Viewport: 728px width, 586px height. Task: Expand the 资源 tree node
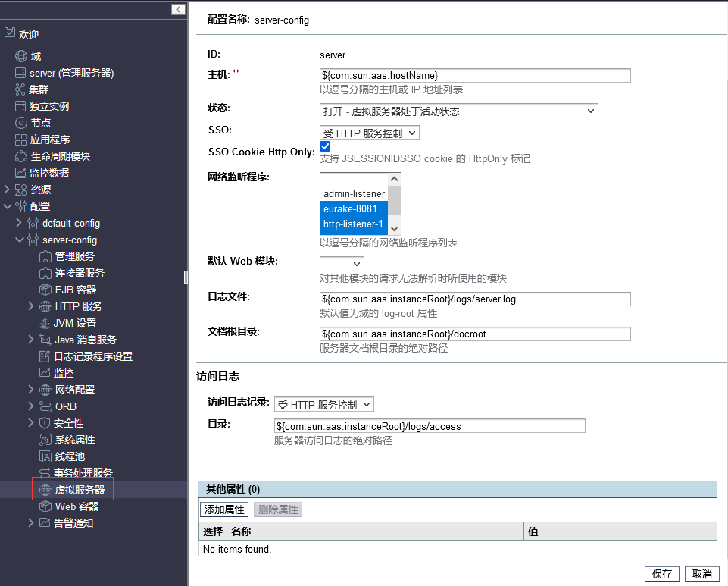point(7,189)
